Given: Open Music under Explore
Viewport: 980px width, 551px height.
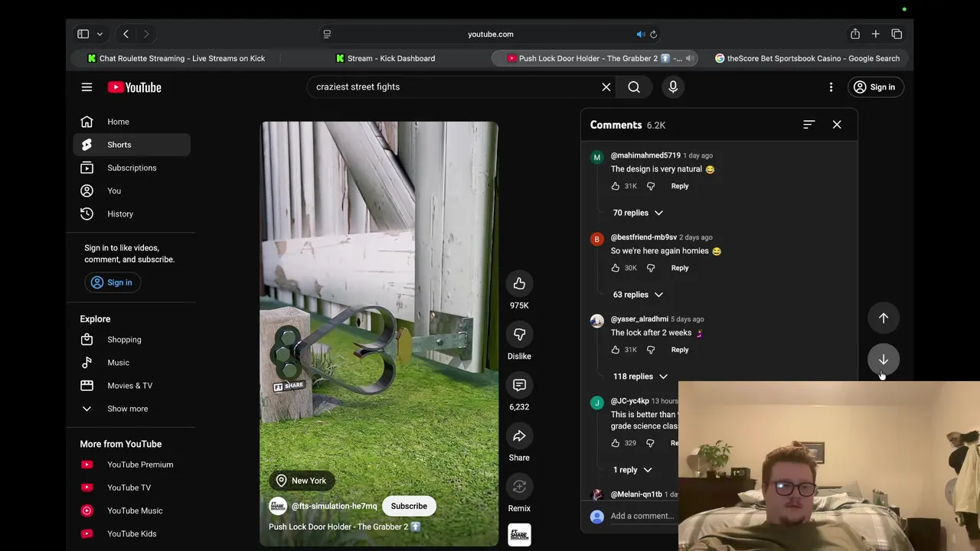Looking at the screenshot, I should (x=132, y=363).
